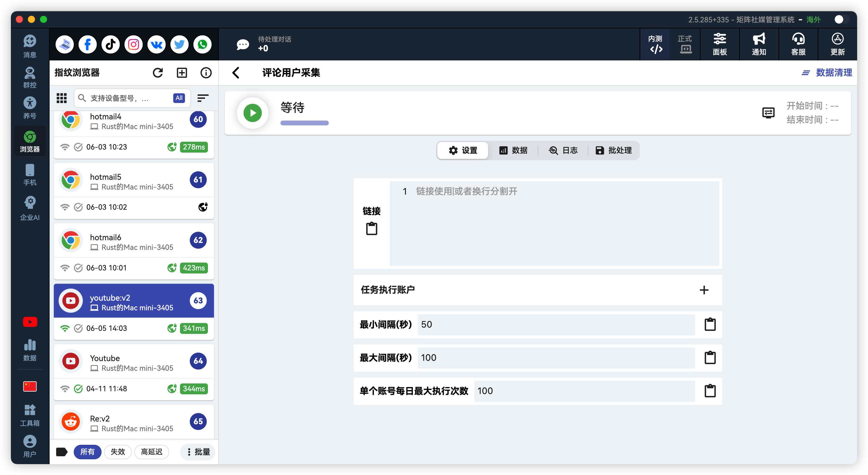Start the comment user collection task
Image resolution: width=868 pixels, height=475 pixels.
pos(252,113)
